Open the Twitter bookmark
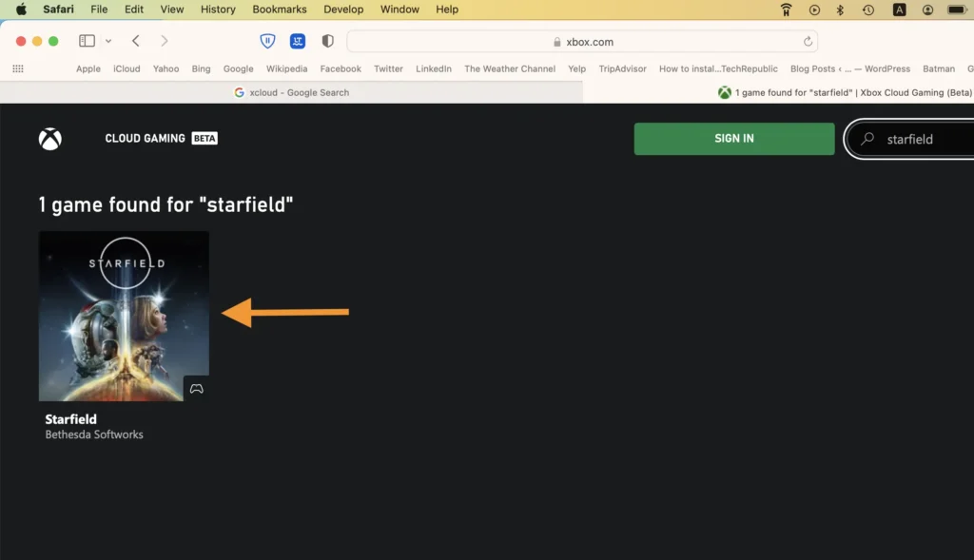This screenshot has height=560, width=974. [388, 68]
